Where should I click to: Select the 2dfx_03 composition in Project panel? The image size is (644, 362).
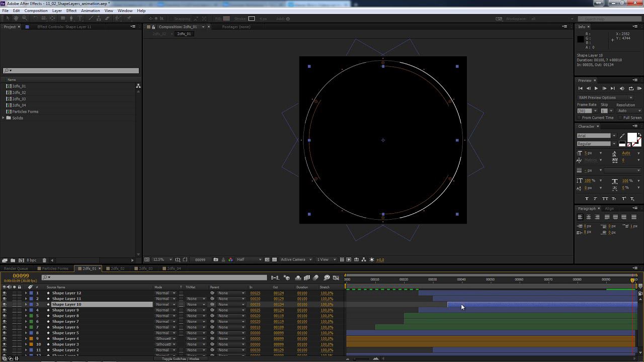pos(19,99)
